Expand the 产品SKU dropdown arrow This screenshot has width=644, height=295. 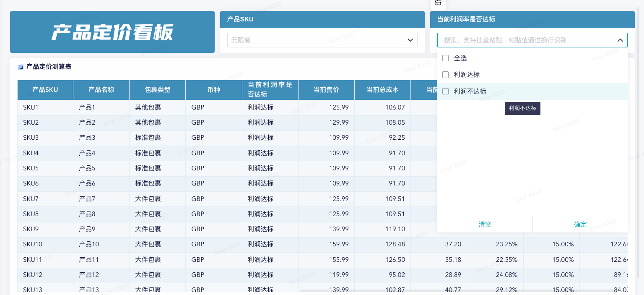(x=410, y=40)
